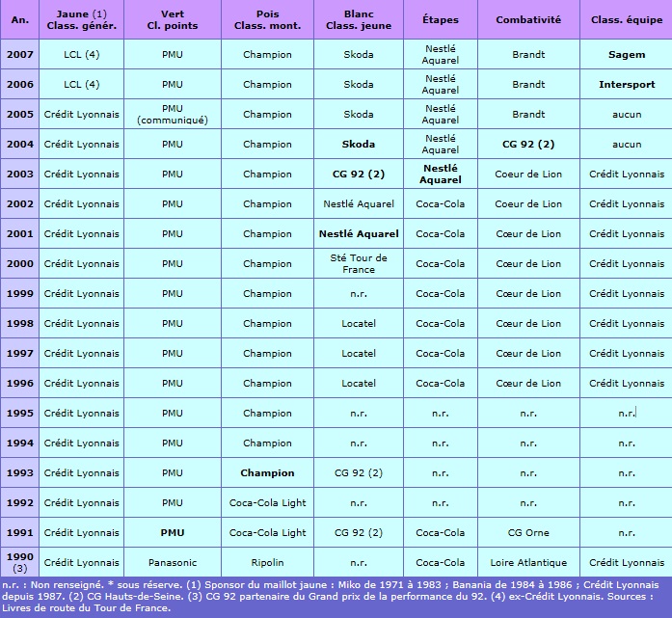Click 'Ripolin' in the 1990 row
The image size is (672, 618).
click(x=267, y=563)
